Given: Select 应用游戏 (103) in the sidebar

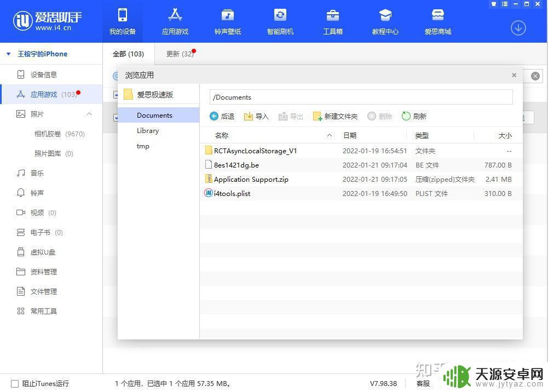Looking at the screenshot, I should 51,94.
